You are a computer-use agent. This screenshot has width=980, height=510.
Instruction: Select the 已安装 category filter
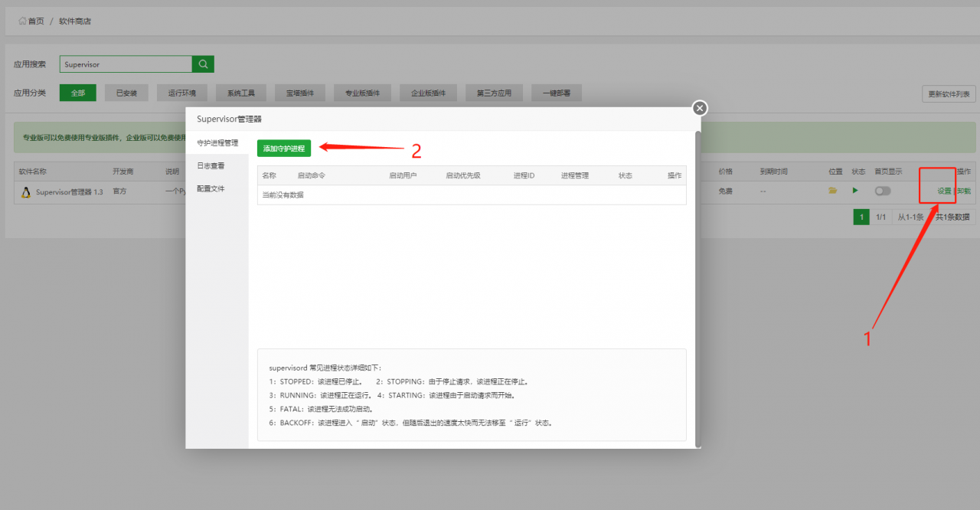click(x=126, y=93)
